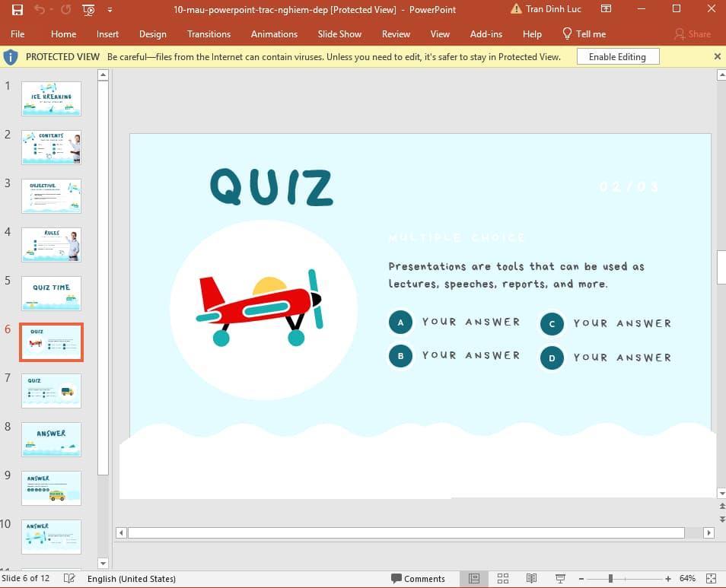This screenshot has height=588, width=726.
Task: Open the File menu
Action: 18,34
